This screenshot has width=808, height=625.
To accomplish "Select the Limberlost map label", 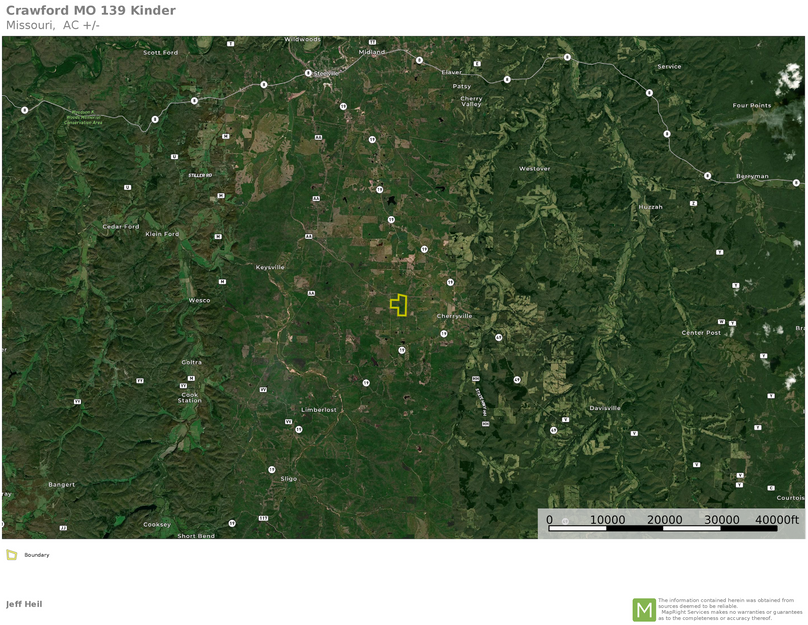I will (319, 410).
